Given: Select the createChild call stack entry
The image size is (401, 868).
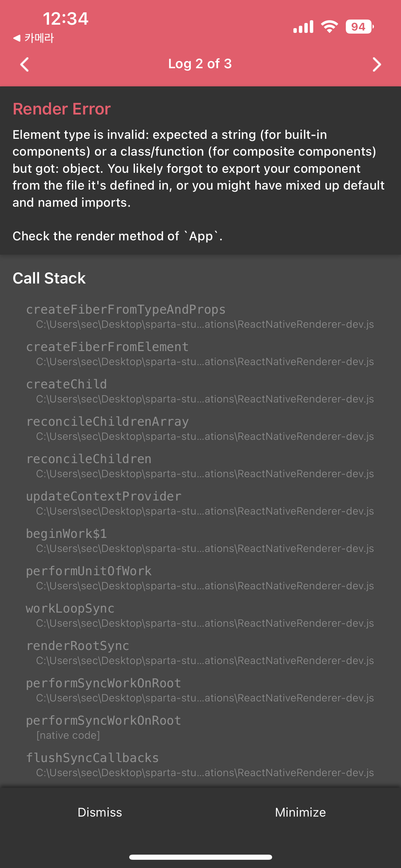Looking at the screenshot, I should point(200,391).
